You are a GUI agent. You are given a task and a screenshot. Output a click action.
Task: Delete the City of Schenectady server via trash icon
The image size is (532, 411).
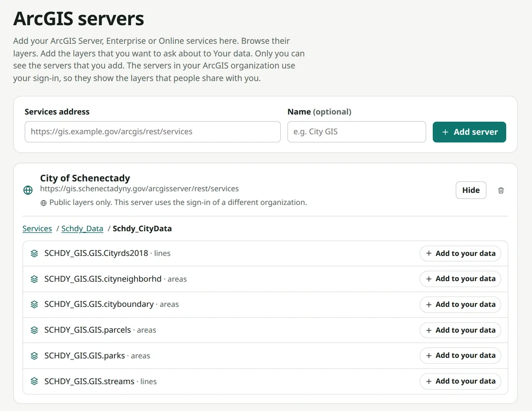(501, 190)
